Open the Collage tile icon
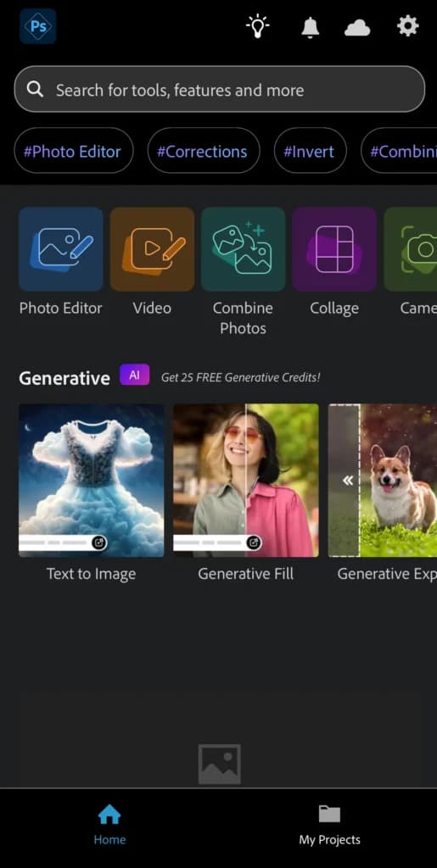Image resolution: width=437 pixels, height=868 pixels. tap(334, 249)
